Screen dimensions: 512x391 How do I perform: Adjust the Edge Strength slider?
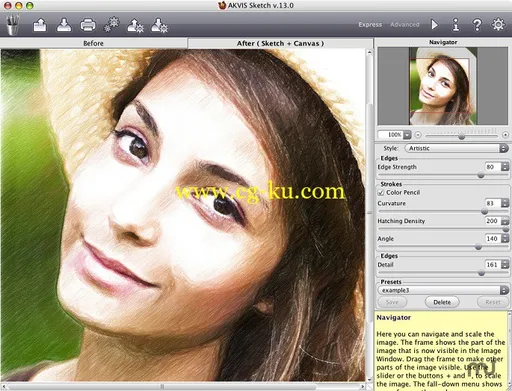pos(481,175)
